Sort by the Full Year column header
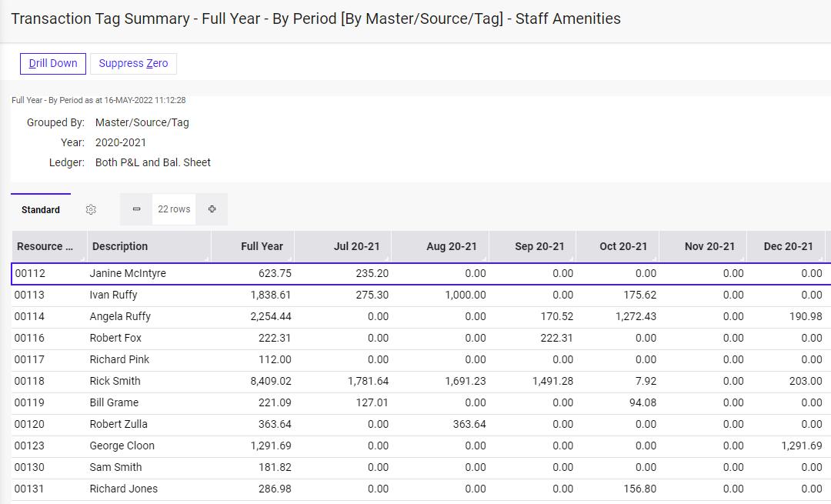831x504 pixels. (262, 246)
